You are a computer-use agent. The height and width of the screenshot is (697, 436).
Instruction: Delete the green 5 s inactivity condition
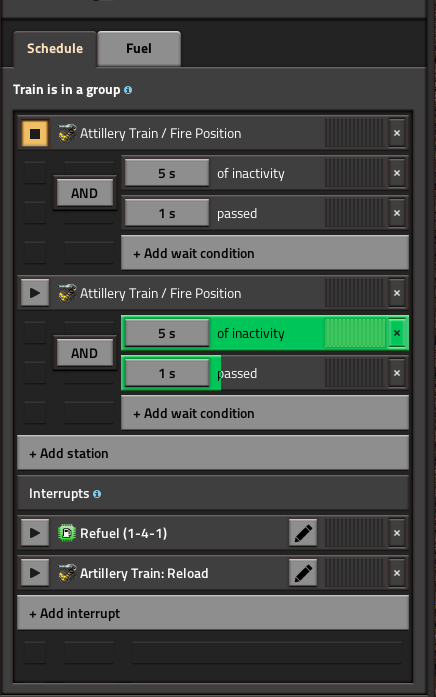tap(397, 333)
